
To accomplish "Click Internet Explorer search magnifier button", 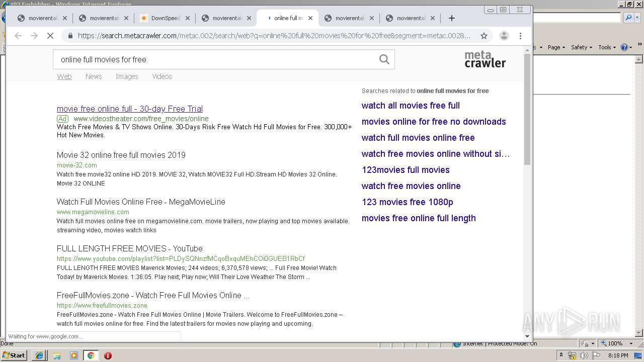I will coord(628,18).
